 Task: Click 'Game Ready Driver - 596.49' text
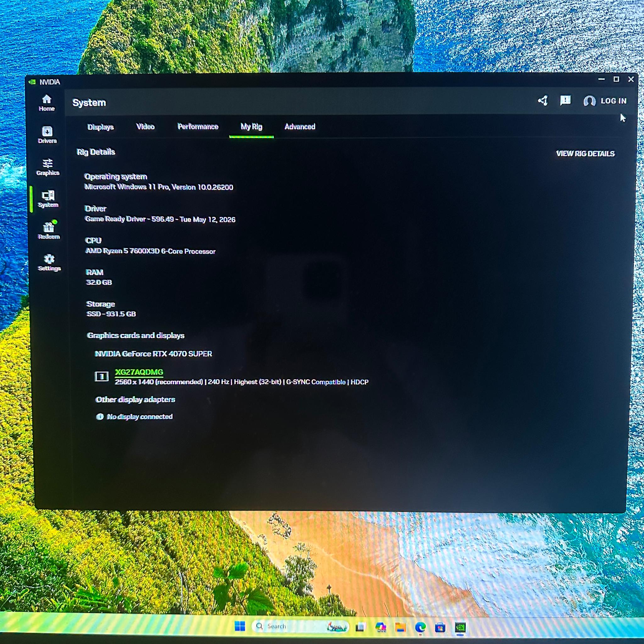pos(130,219)
